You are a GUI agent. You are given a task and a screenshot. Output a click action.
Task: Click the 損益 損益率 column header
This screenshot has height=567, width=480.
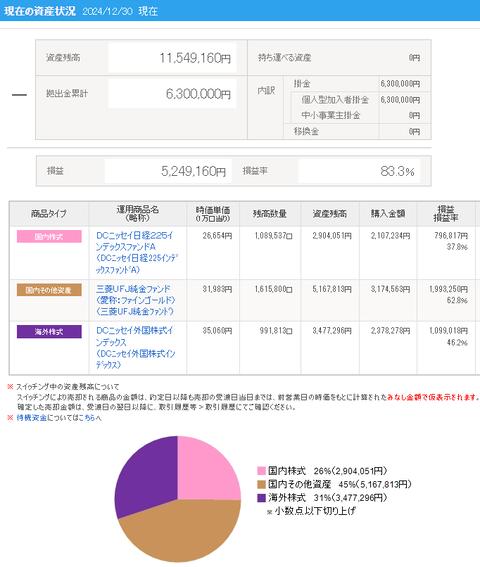coord(446,214)
